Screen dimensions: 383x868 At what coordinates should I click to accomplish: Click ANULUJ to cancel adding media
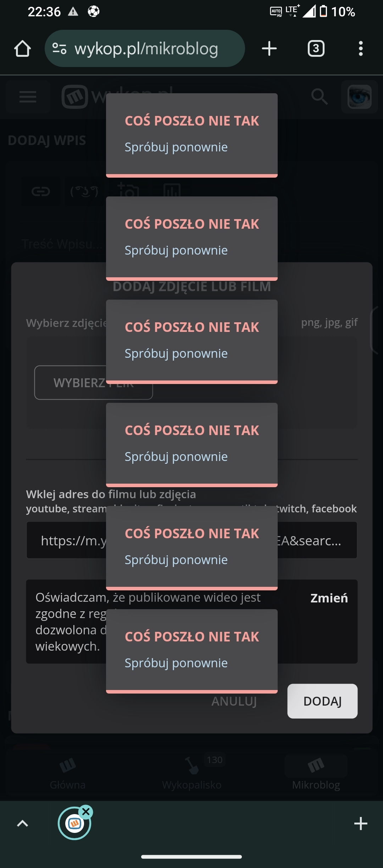pos(234,701)
